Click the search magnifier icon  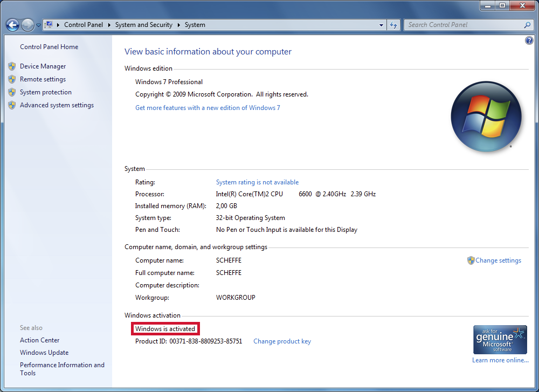point(527,25)
